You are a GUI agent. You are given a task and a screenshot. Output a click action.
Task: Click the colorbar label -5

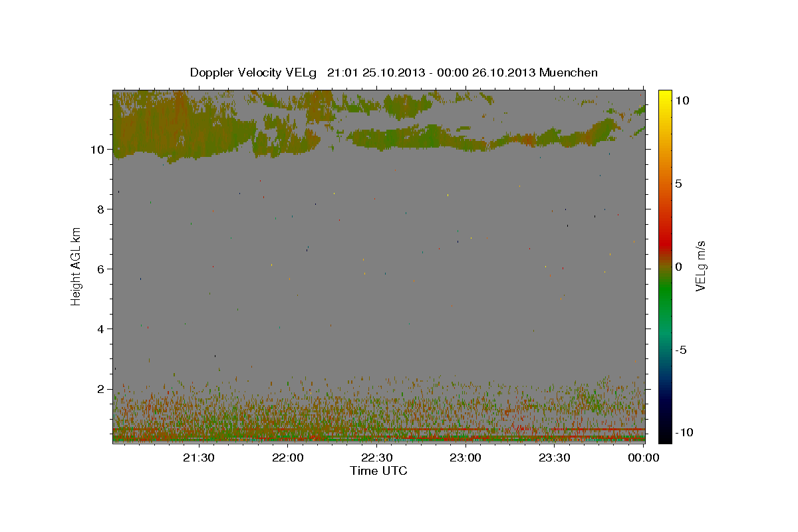point(680,350)
